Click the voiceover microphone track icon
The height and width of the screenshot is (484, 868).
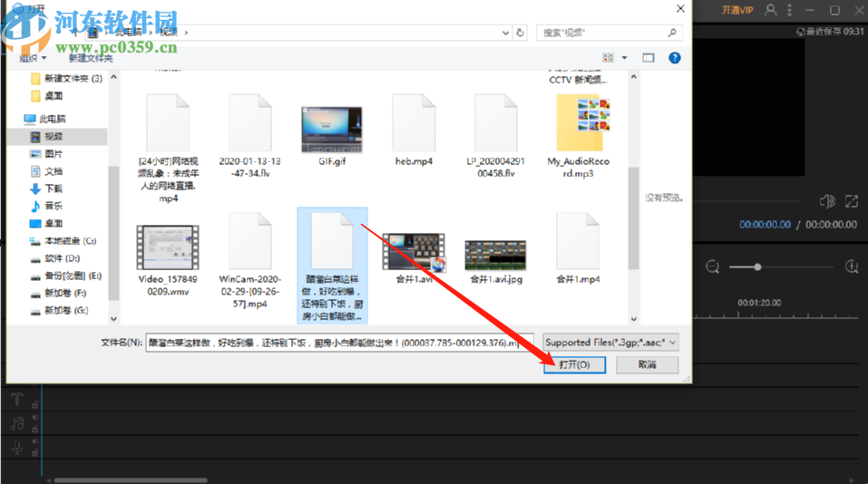click(x=17, y=448)
